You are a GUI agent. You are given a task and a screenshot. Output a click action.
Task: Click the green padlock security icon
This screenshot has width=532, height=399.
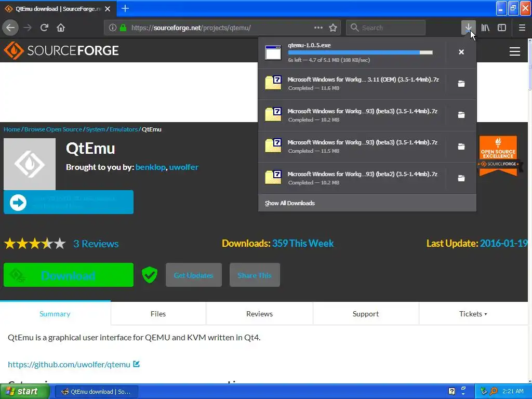(123, 28)
